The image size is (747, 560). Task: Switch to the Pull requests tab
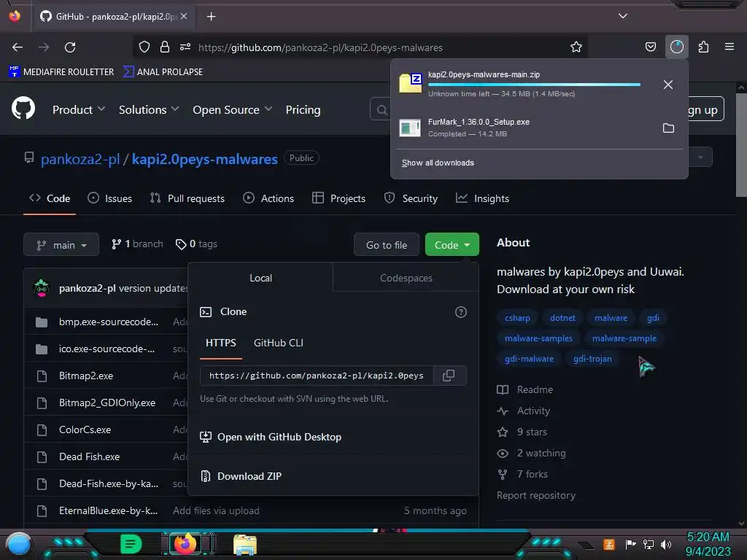click(187, 198)
